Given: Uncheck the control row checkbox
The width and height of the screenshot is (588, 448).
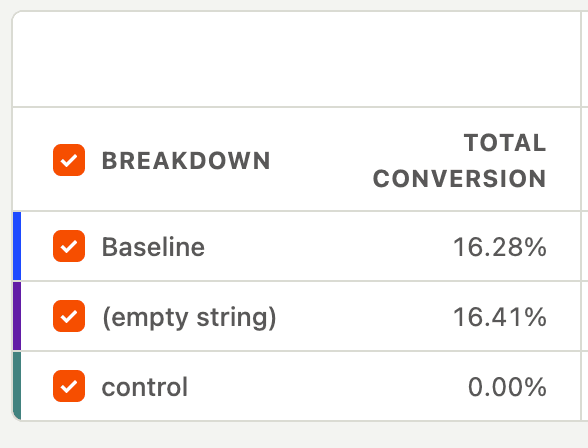Looking at the screenshot, I should click(x=69, y=386).
